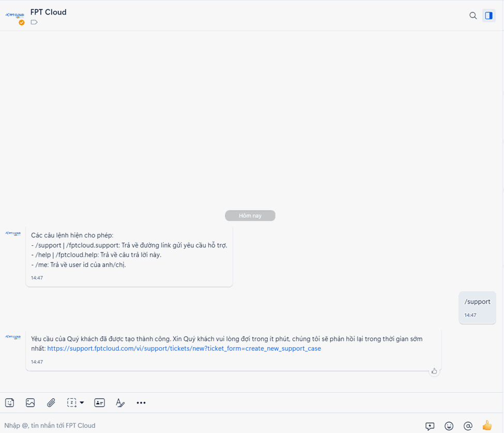Screen dimensions: 504x433
Task: Attach an image to message
Action: (x=30, y=402)
